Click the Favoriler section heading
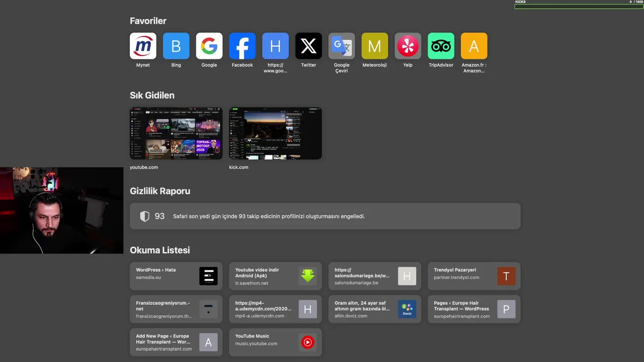The height and width of the screenshot is (362, 644). pyautogui.click(x=148, y=21)
